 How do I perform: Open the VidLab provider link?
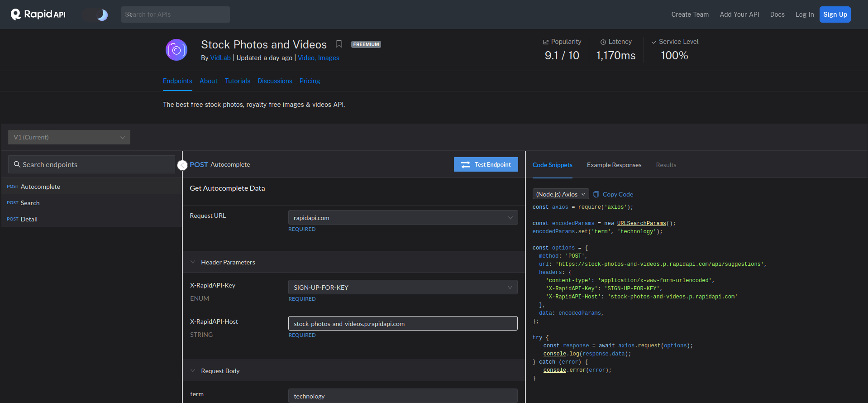[220, 58]
